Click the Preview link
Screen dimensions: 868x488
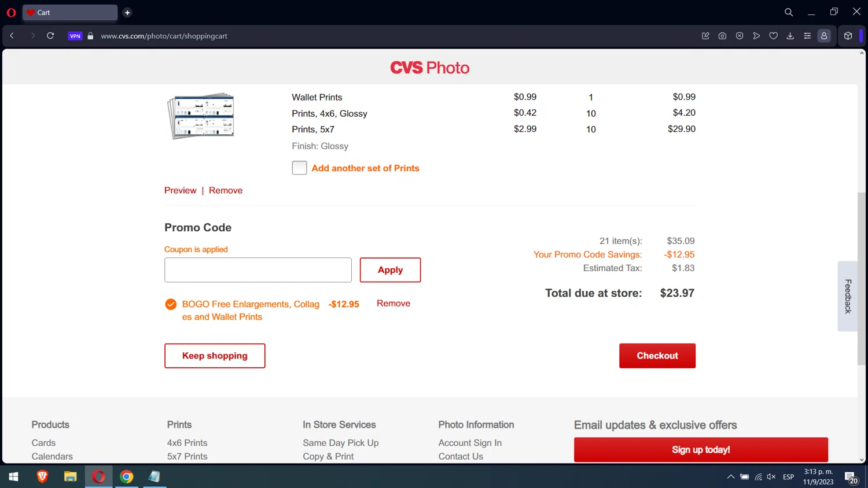tap(181, 190)
